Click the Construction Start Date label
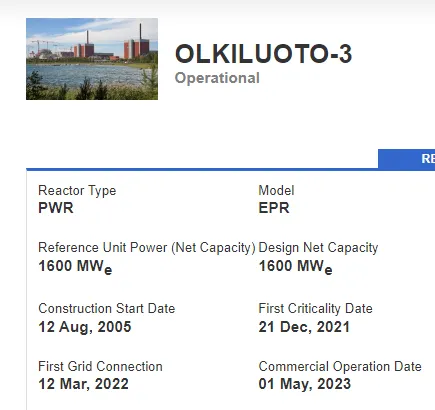Viewport: 435px width, 410px height. [107, 308]
